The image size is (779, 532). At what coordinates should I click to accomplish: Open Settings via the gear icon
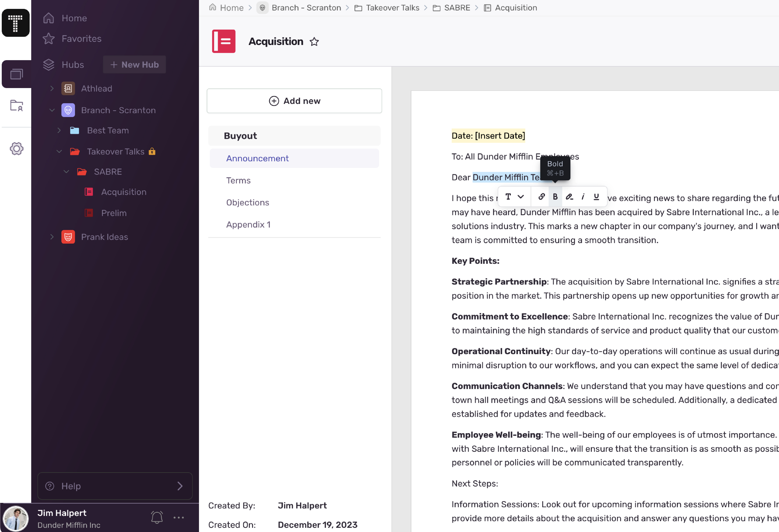(16, 149)
